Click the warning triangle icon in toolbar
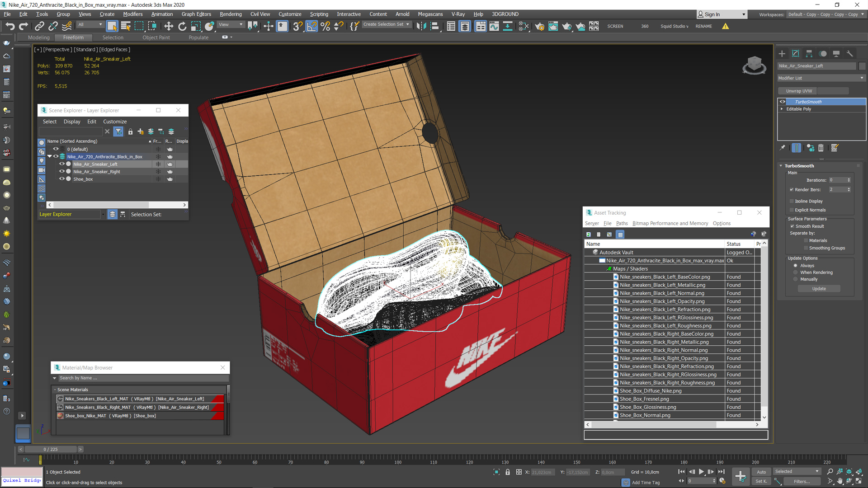Viewport: 868px width, 488px height. point(726,26)
